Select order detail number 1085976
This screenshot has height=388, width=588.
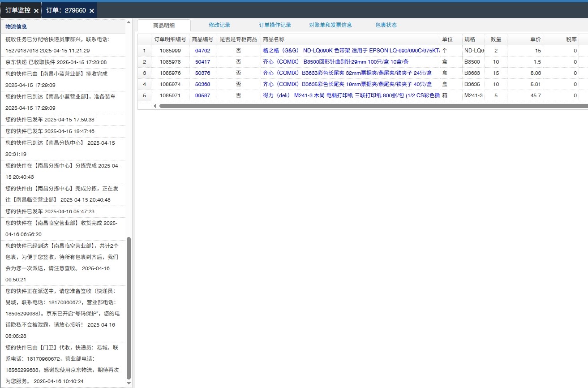(x=170, y=73)
